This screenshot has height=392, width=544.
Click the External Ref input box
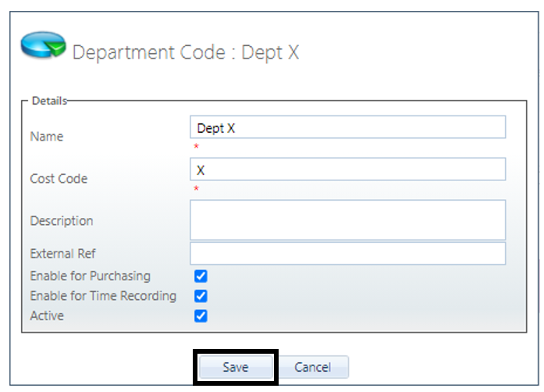[x=347, y=254]
